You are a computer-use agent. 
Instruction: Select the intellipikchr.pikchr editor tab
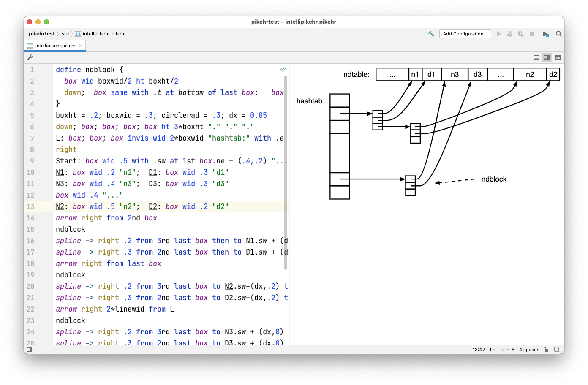[55, 46]
